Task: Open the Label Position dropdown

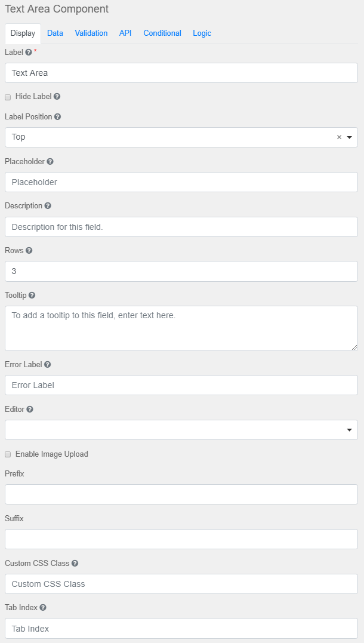Action: click(348, 137)
